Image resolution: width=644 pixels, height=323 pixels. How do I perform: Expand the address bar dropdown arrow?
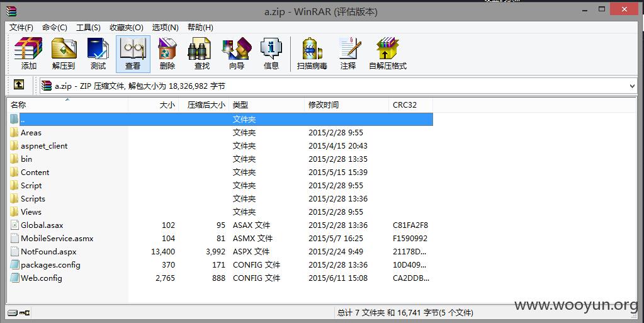pos(632,86)
